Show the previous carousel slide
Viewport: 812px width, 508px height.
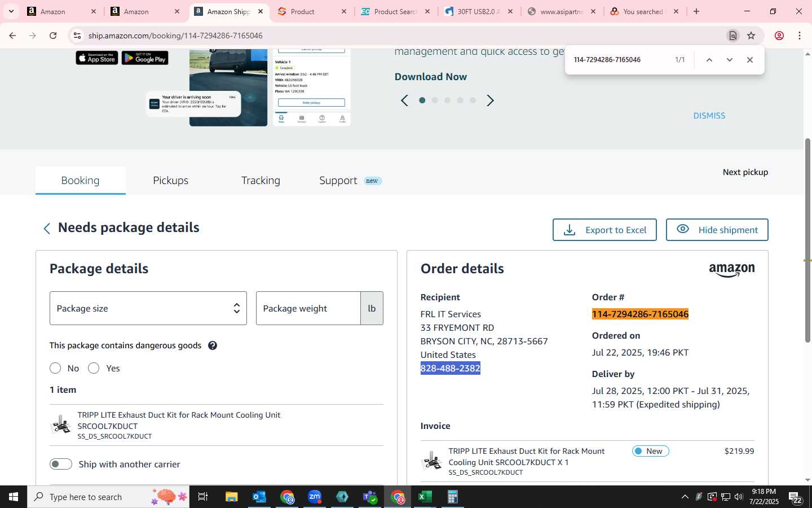pyautogui.click(x=404, y=100)
